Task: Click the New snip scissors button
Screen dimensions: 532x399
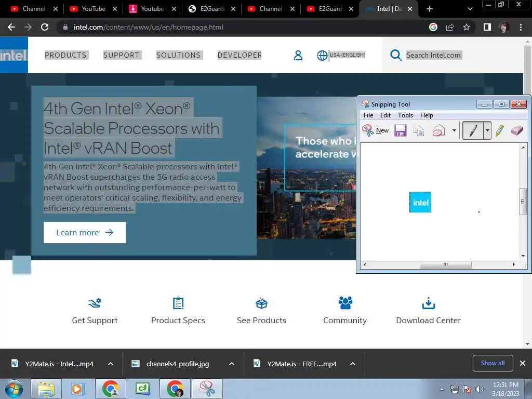Action: (375, 130)
